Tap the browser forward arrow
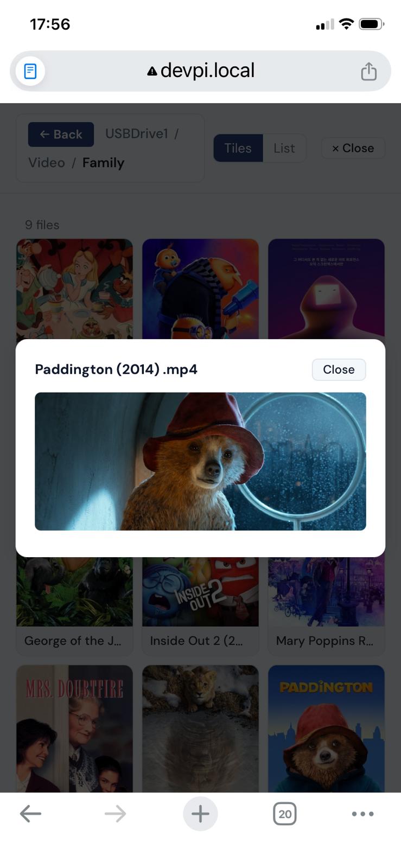 115,813
